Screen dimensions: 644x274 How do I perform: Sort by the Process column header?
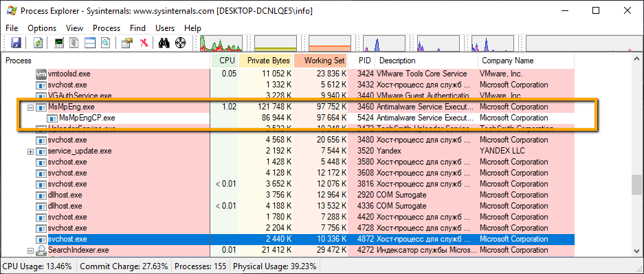106,61
